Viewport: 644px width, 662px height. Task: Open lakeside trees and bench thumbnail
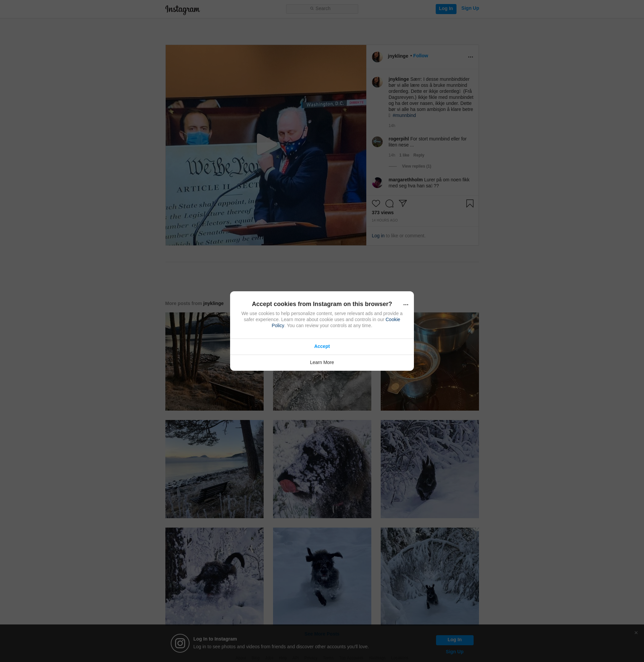(214, 362)
